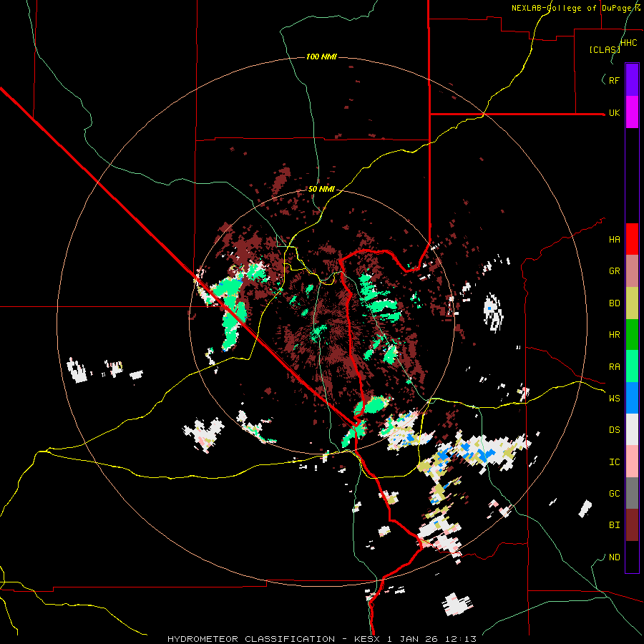
Task: Click the BD olive-yellow legend swatch
Action: pos(632,303)
